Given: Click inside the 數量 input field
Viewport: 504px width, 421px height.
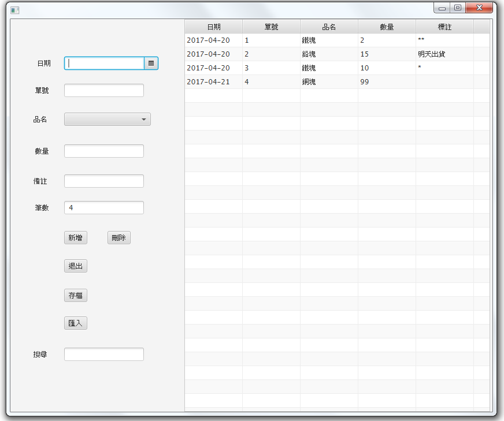Looking at the screenshot, I should pos(103,150).
